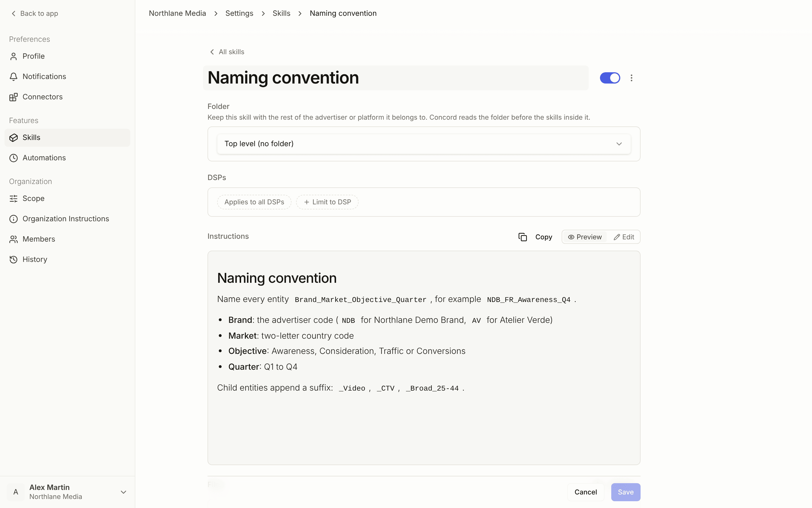Open the Settings breadcrumb link
This screenshot has width=812, height=508.
pos(239,14)
